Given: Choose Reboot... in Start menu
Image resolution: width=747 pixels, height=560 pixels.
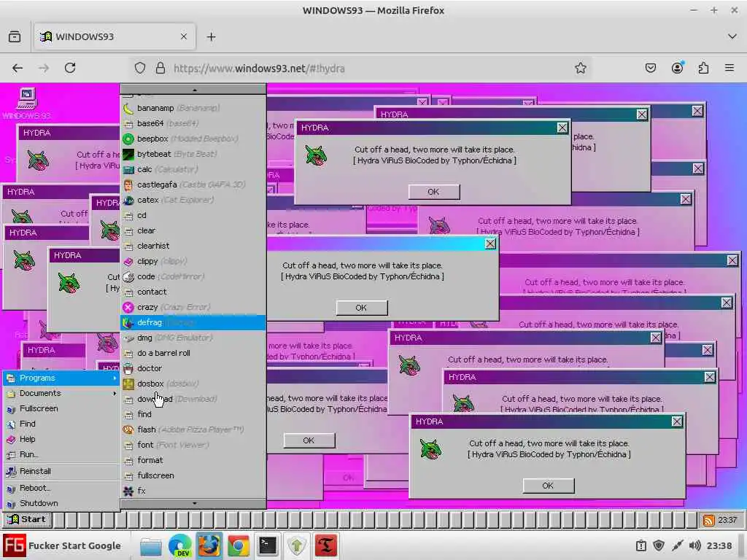Looking at the screenshot, I should click(61, 488).
